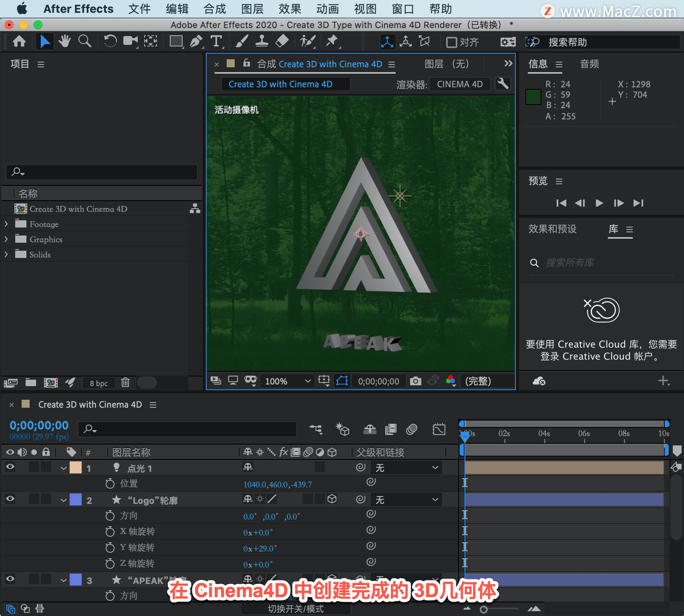The width and height of the screenshot is (684, 616).
Task: Select the Pan Behind anchor point tool
Action: click(151, 41)
